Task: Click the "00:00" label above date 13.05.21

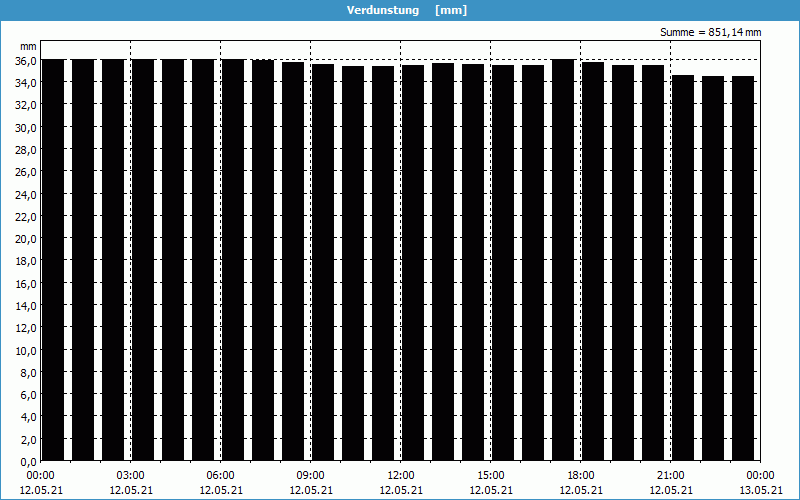Action: 760,476
